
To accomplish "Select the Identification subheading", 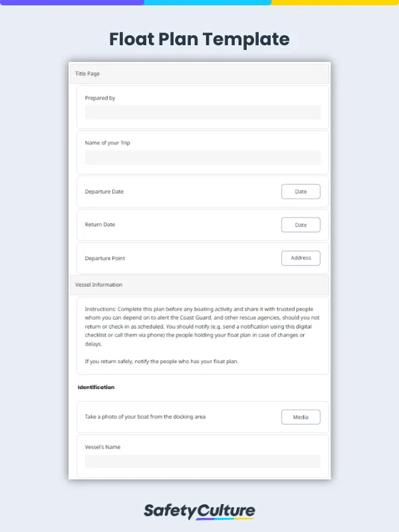I will 100,387.
